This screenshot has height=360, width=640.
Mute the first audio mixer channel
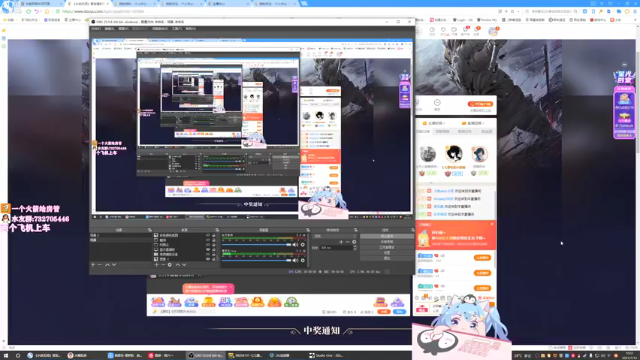[x=295, y=244]
